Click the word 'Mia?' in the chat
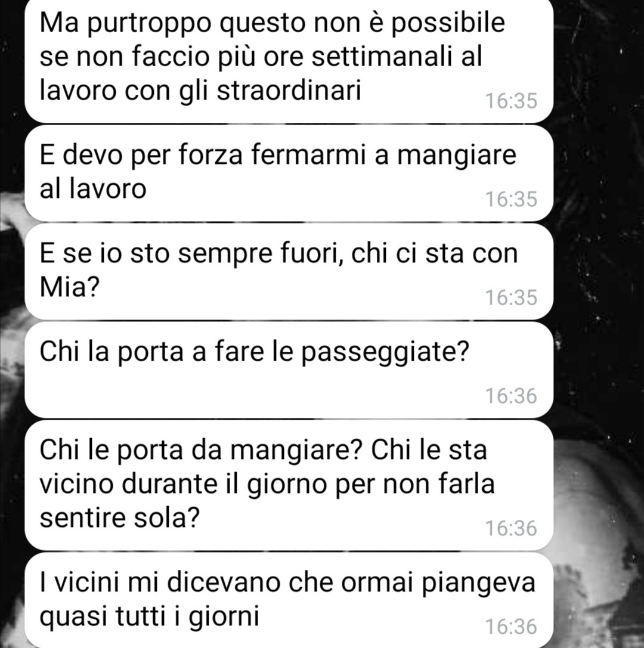This screenshot has width=644, height=648. (x=69, y=287)
